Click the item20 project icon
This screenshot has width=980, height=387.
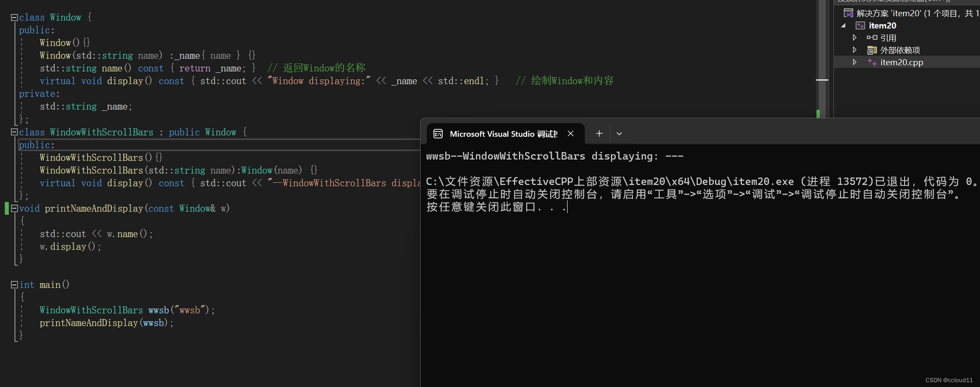(x=860, y=25)
